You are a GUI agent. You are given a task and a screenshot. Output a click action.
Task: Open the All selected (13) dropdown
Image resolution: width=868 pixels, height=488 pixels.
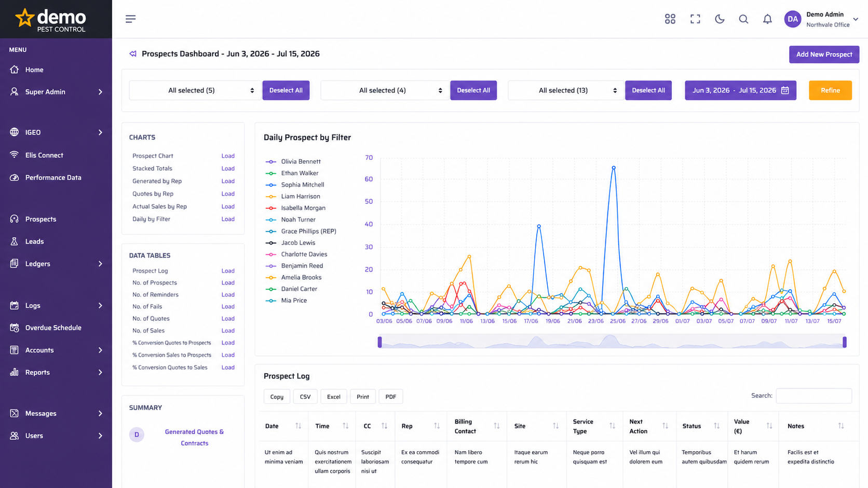pyautogui.click(x=565, y=90)
